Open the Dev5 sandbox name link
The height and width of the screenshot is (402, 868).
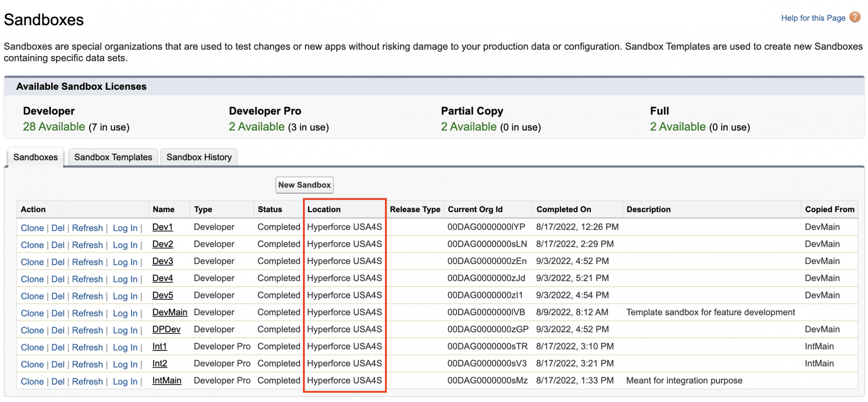(x=163, y=295)
